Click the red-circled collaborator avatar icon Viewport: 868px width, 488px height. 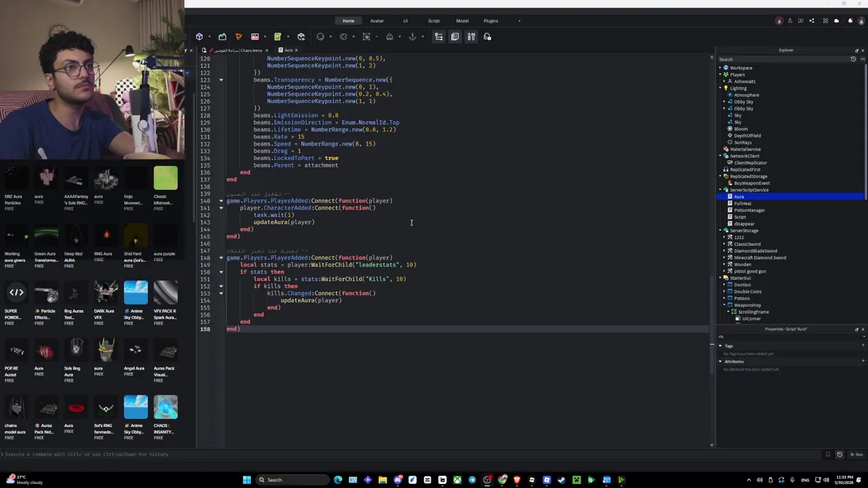(778, 21)
